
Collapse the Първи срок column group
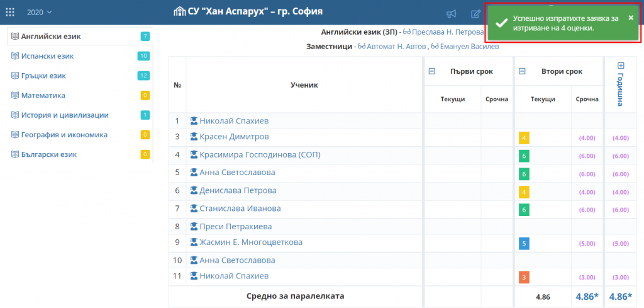(x=432, y=71)
